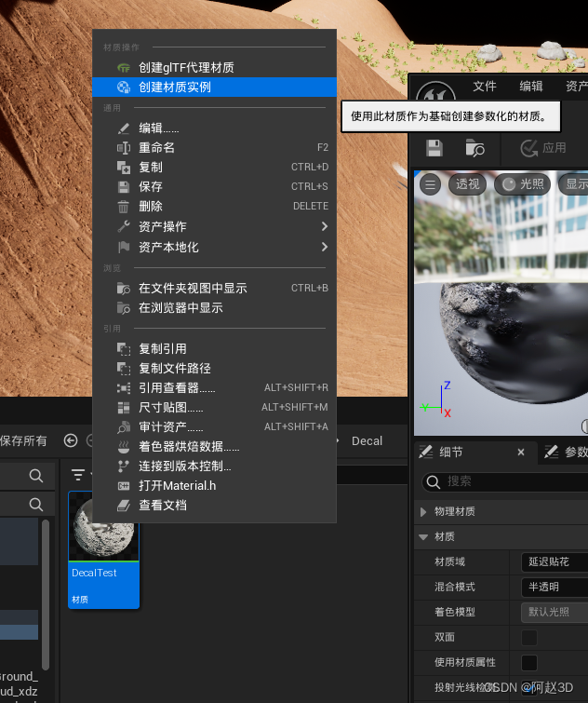Choose 引用查看器 in the context menu

tap(177, 387)
